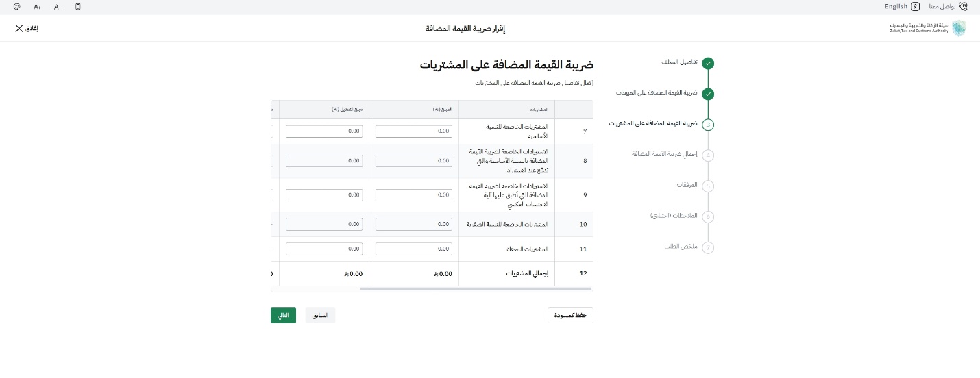Click the المشتريات column header
The width and height of the screenshot is (980, 378).
(506, 110)
